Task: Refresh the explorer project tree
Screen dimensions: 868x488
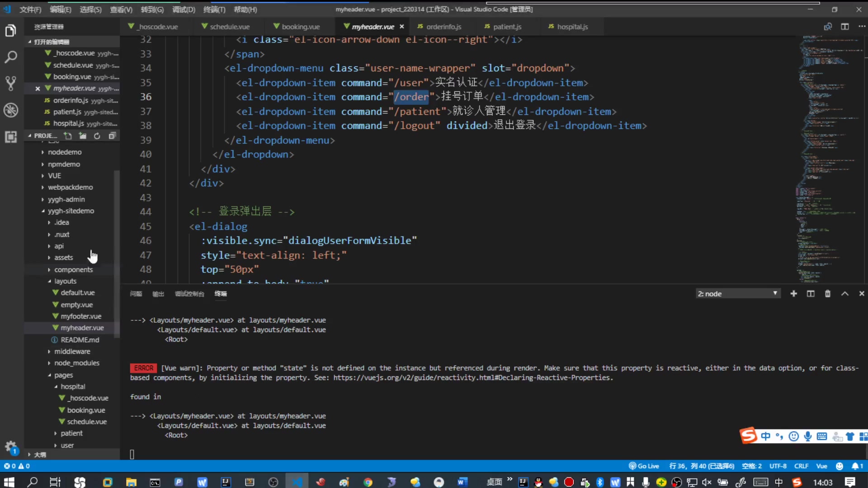Action: coord(97,136)
